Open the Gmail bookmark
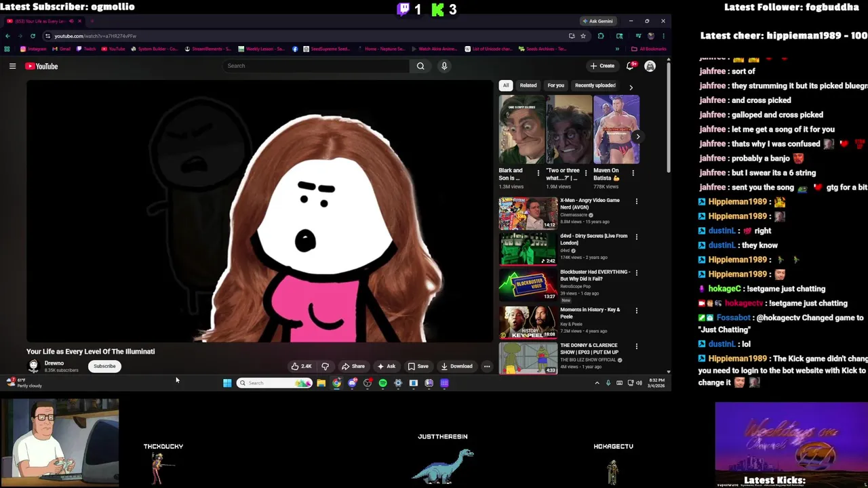Viewport: 868px width, 488px height. pyautogui.click(x=62, y=49)
